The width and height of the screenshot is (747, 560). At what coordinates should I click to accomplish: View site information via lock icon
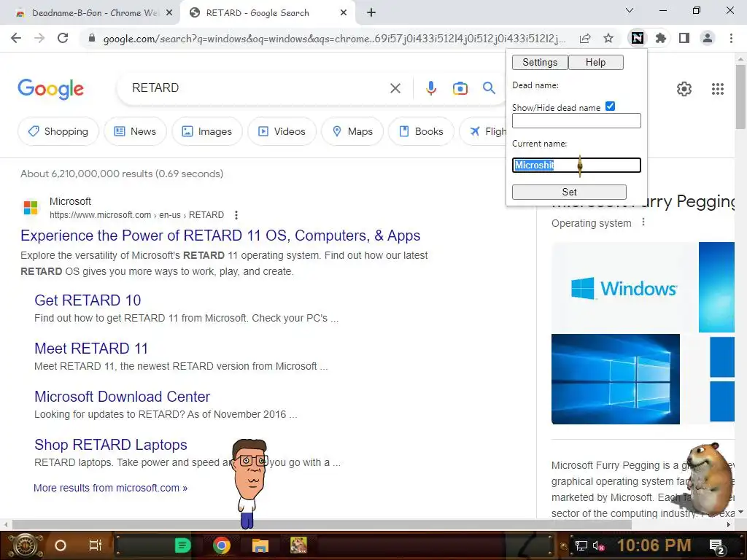tap(92, 38)
